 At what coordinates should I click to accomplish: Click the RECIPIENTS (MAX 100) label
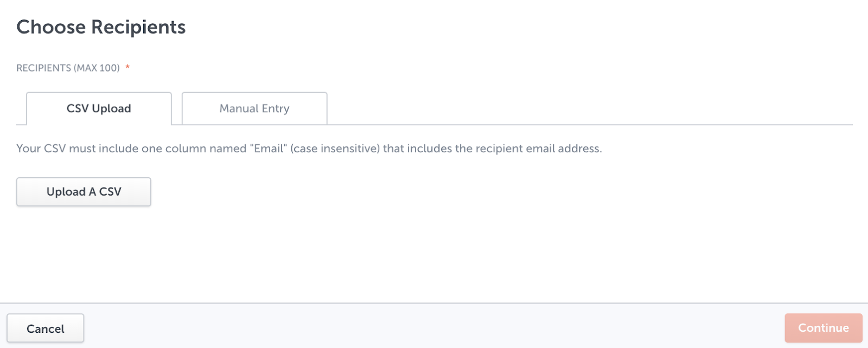(x=68, y=68)
